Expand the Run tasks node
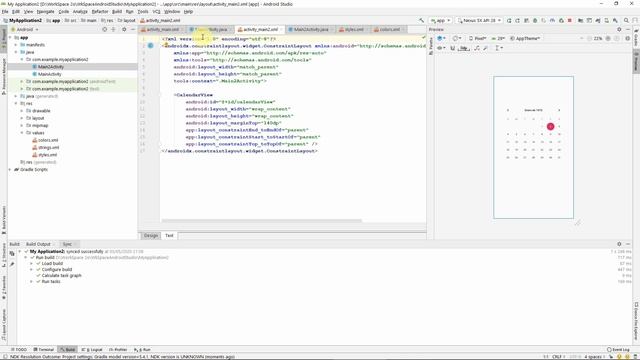 pyautogui.click(x=31, y=282)
